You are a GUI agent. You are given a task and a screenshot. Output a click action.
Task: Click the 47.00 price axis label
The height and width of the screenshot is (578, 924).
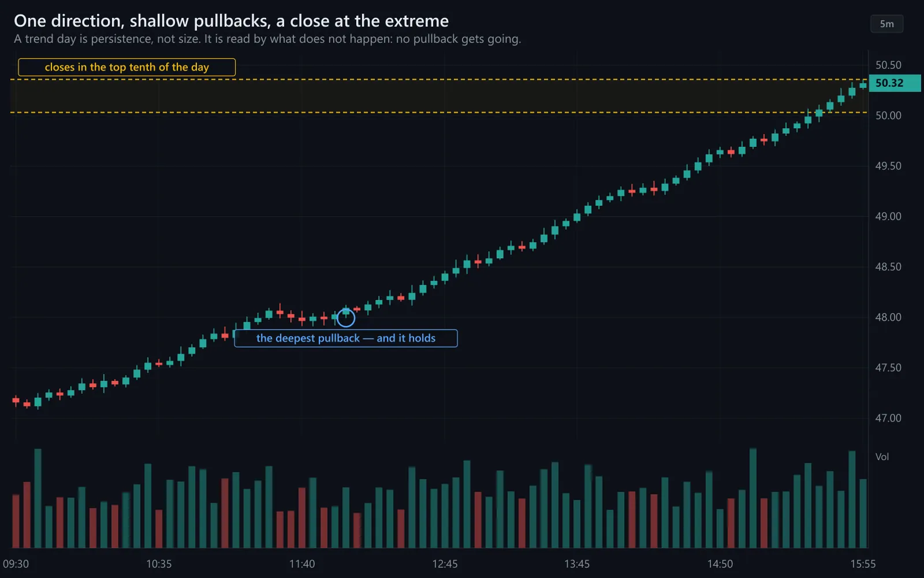click(888, 418)
